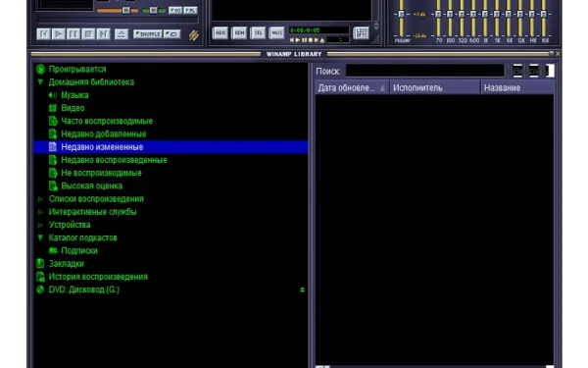Viewport: 588px width, 368px height.
Task: Click the Eject open file button
Action: coord(121,34)
